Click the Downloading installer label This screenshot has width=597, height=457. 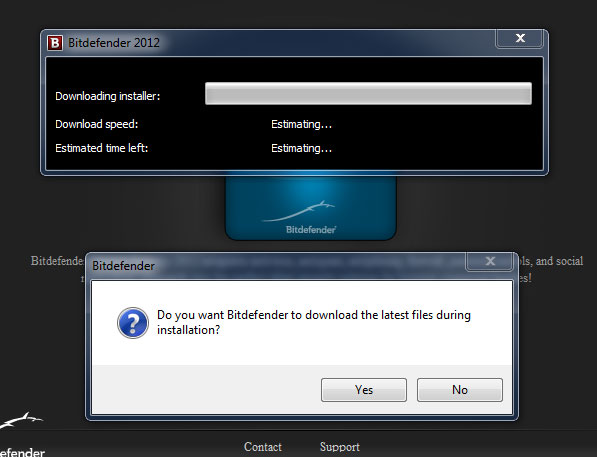108,96
